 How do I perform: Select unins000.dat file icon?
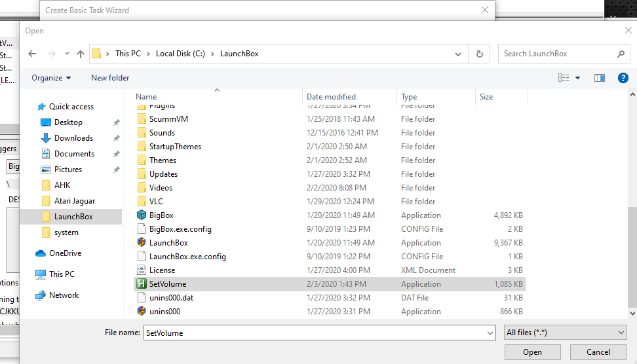point(142,297)
